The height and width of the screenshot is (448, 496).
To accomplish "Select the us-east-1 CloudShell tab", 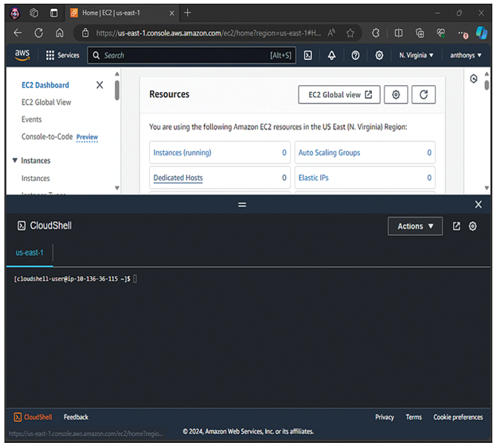I will coord(30,253).
